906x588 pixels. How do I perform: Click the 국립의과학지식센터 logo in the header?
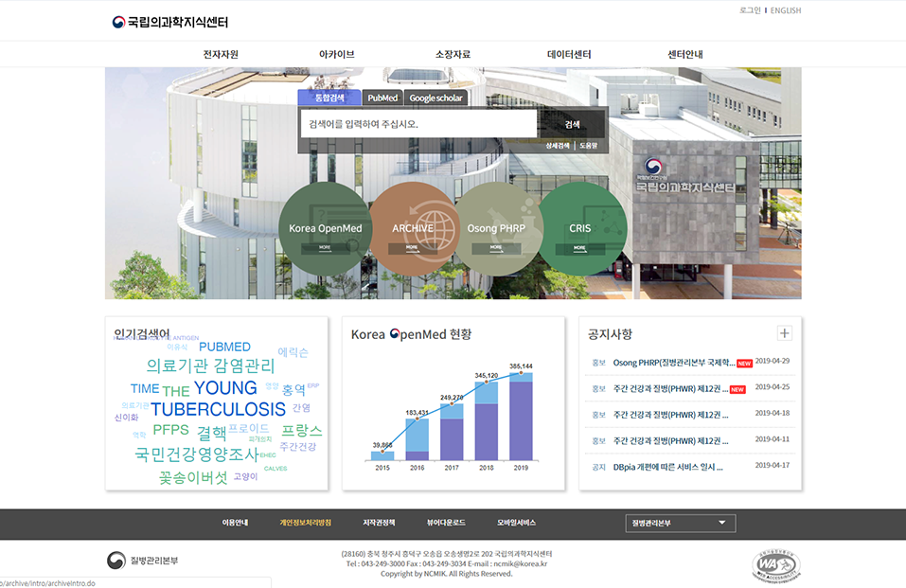tap(169, 22)
